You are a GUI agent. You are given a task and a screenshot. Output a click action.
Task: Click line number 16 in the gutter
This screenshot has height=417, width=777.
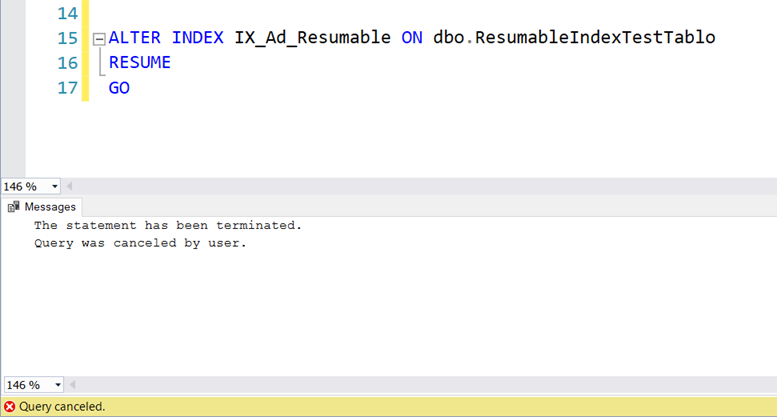[x=67, y=63]
